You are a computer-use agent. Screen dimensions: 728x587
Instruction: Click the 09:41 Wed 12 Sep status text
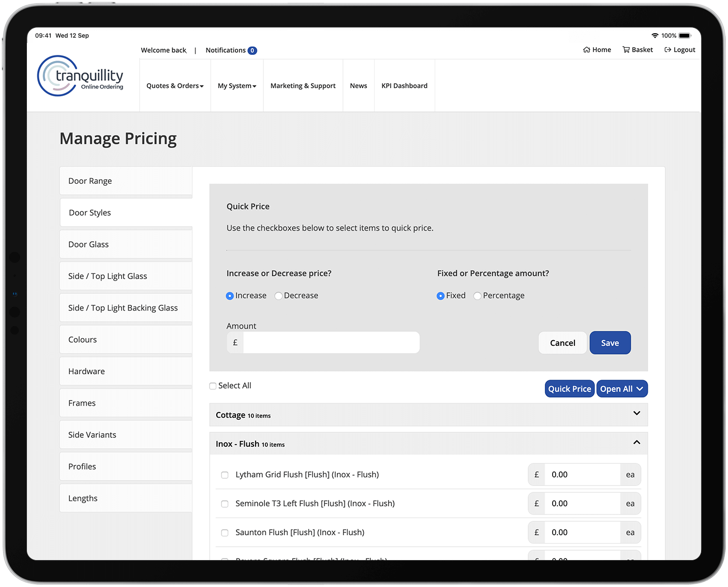[62, 36]
